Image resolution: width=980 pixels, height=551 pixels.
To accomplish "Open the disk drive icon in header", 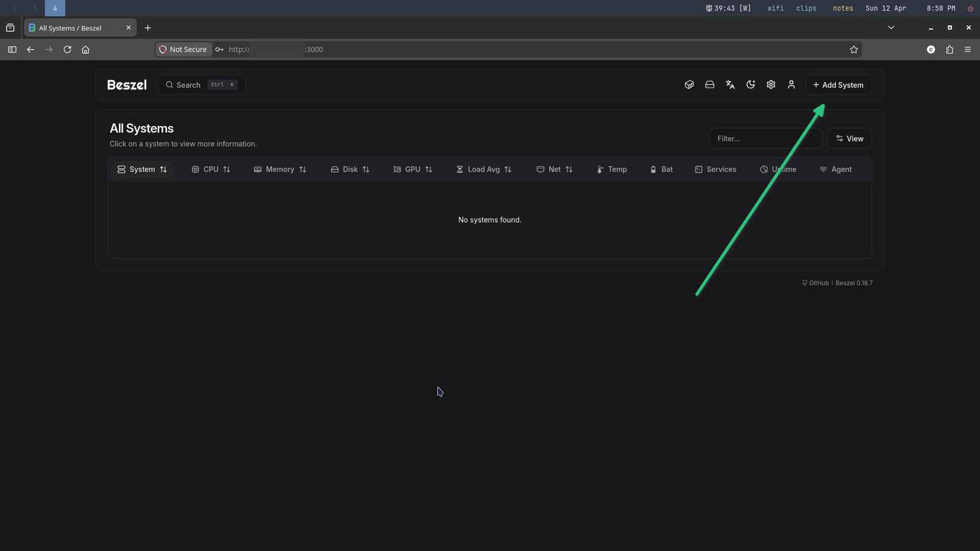I will pos(710,85).
